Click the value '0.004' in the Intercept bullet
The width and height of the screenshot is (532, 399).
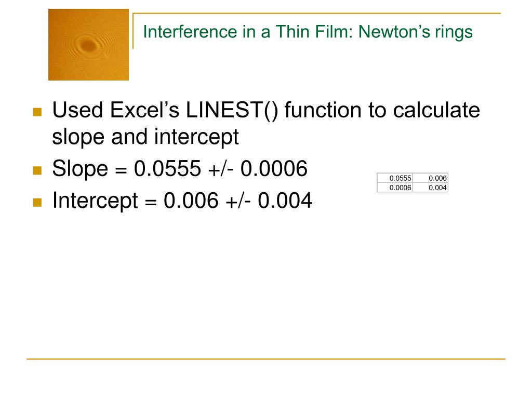pyautogui.click(x=285, y=201)
